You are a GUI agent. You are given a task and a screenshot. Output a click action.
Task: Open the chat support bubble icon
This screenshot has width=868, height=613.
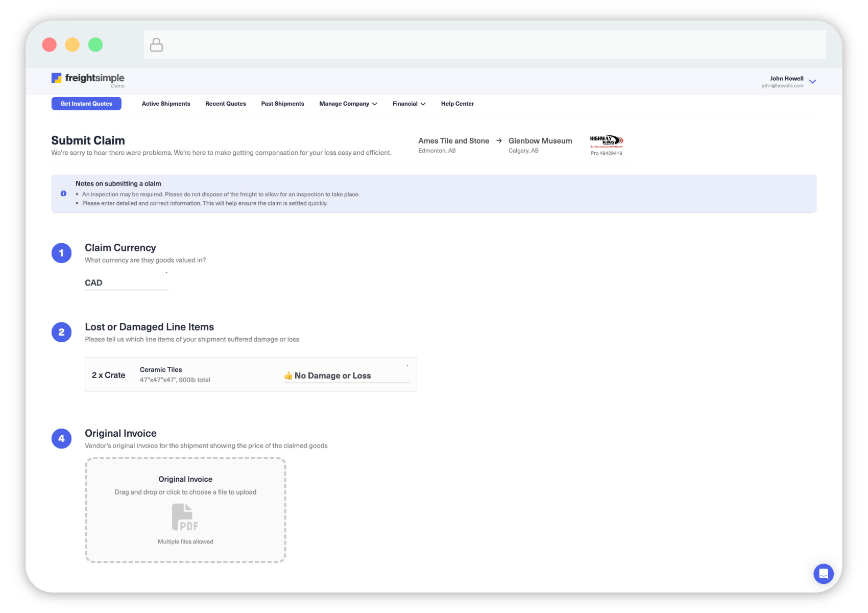coord(823,574)
